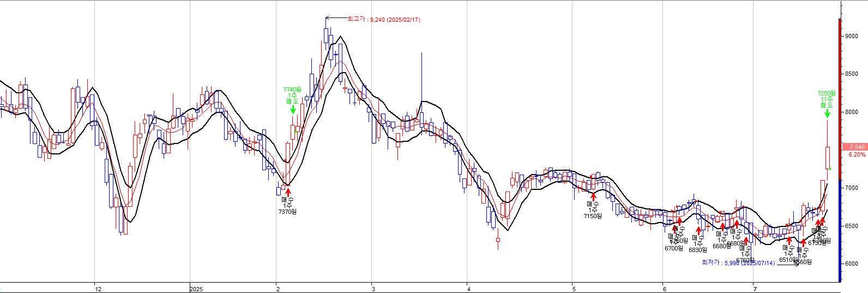Click the month 3 label on time axis
The width and height of the screenshot is (868, 293).
click(x=373, y=289)
